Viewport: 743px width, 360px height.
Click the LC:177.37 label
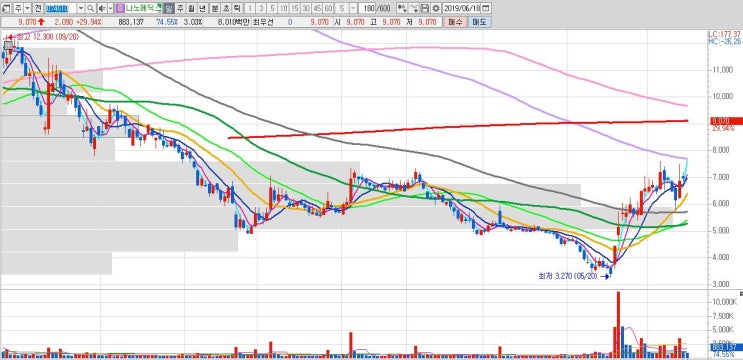click(x=724, y=34)
